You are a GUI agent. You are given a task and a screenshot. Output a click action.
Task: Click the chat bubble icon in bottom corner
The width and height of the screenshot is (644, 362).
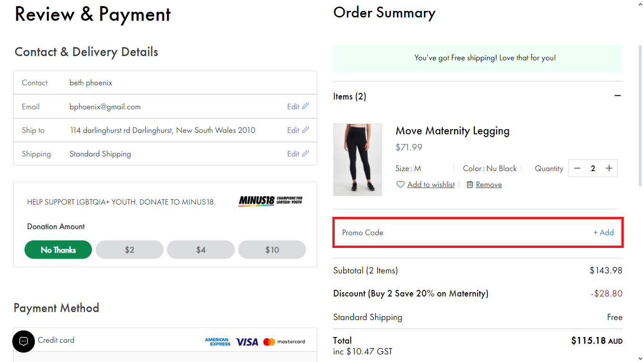click(x=24, y=341)
